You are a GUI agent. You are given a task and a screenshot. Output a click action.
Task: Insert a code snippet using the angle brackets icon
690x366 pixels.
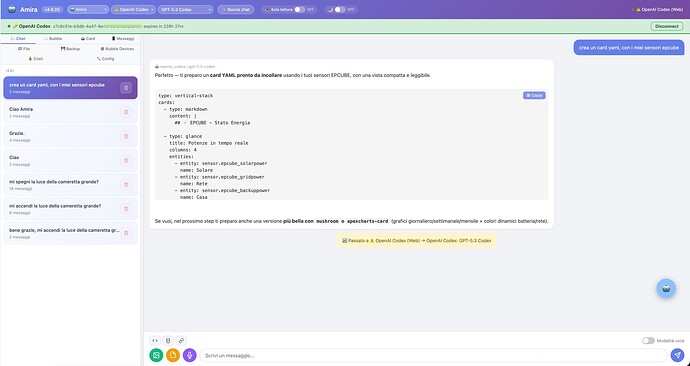click(154, 340)
